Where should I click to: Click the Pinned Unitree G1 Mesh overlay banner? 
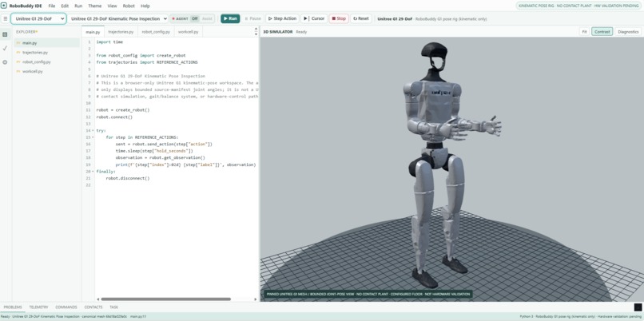pyautogui.click(x=368, y=294)
